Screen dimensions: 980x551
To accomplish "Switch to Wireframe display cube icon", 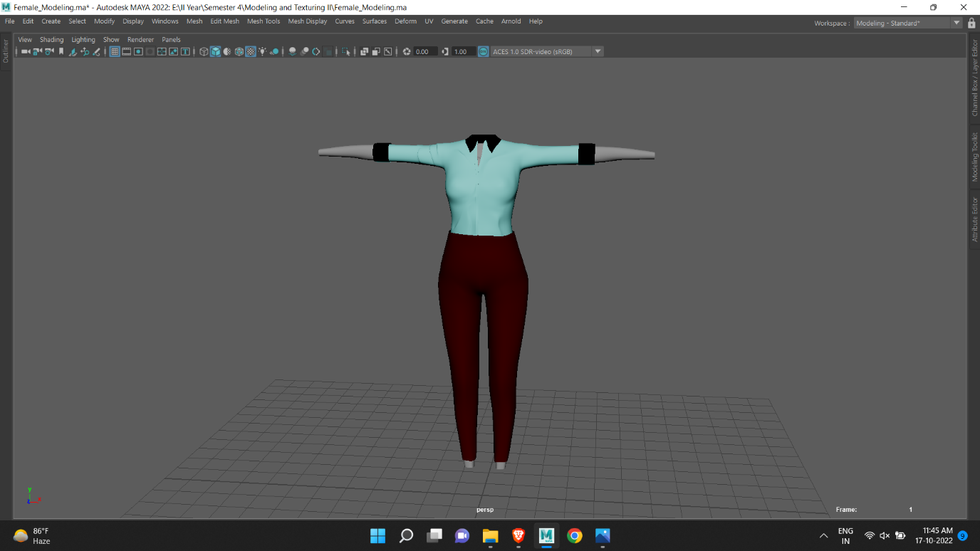I will 204,51.
